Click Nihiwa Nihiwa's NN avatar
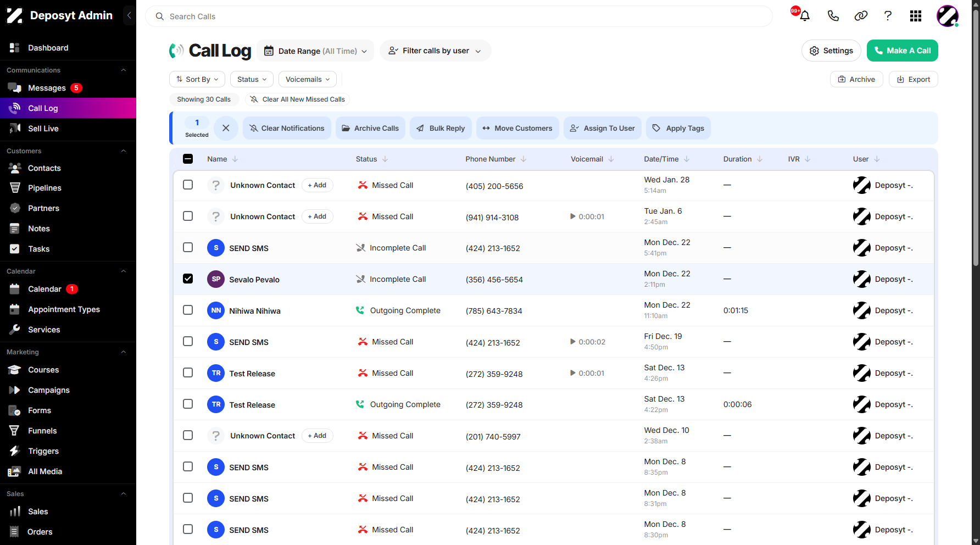Screen dimensions: 980x545 [216, 310]
